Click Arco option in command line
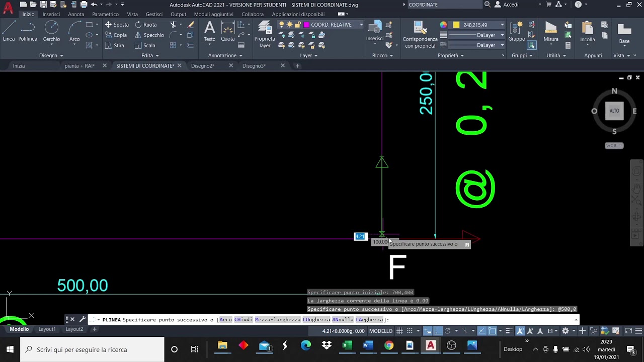 coord(226,320)
